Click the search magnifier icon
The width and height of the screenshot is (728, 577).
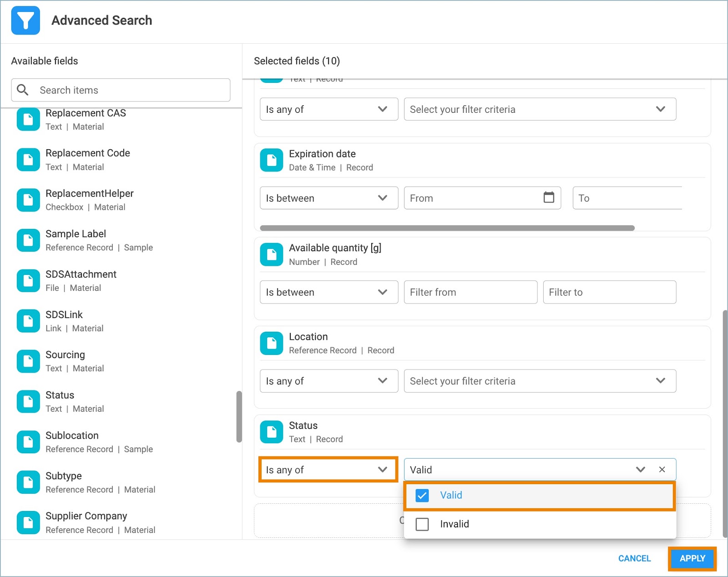click(x=23, y=90)
